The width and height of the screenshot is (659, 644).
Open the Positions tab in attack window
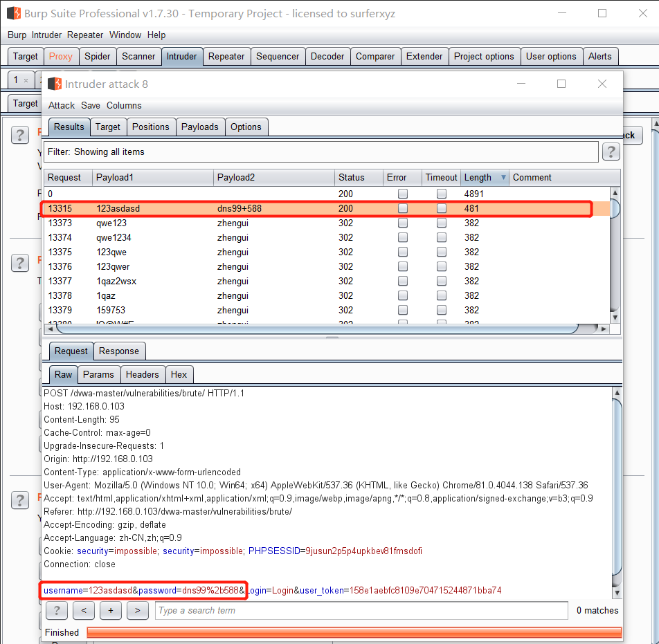(150, 127)
